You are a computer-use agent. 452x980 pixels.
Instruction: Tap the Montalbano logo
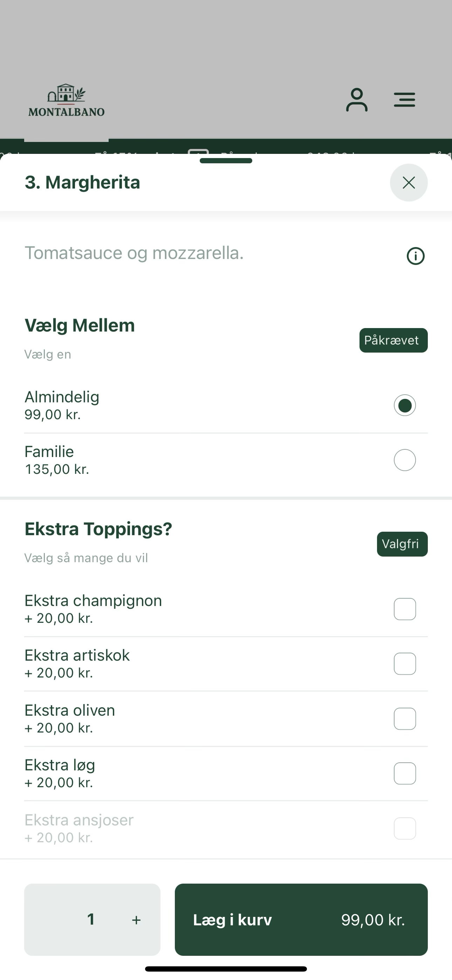67,100
